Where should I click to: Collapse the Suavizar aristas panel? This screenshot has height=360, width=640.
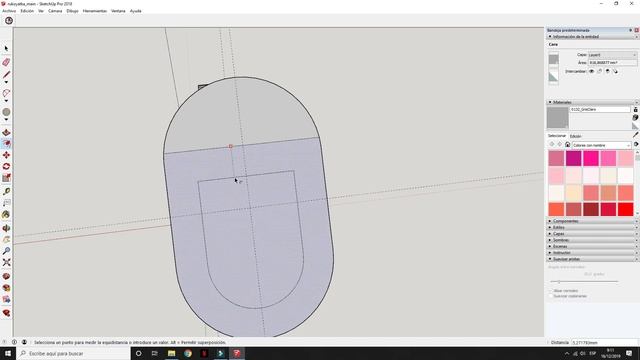[592, 259]
